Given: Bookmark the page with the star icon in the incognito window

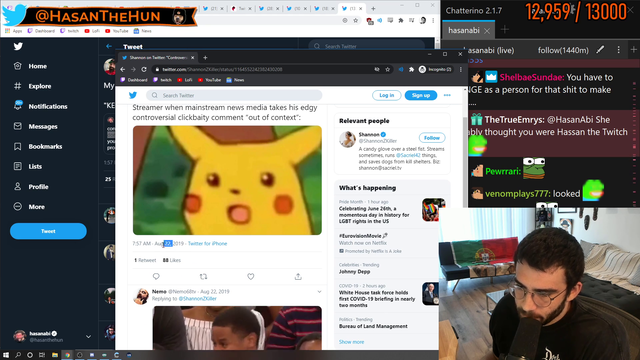Looking at the screenshot, I should point(387,69).
